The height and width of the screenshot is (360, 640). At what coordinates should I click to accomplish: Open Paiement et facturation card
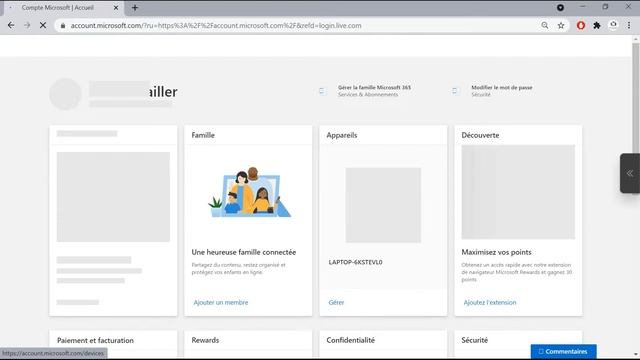(95, 340)
